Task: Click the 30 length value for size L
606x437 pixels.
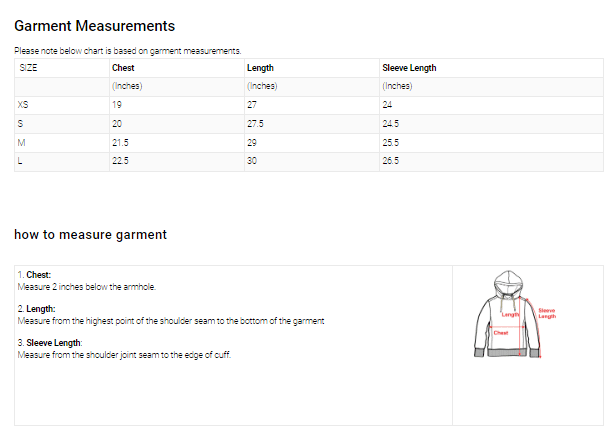Action: [x=252, y=161]
